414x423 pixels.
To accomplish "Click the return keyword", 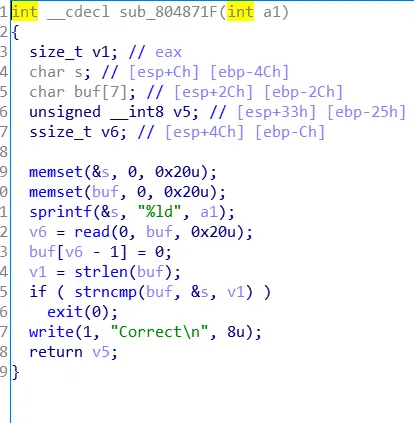I will coord(56,352).
